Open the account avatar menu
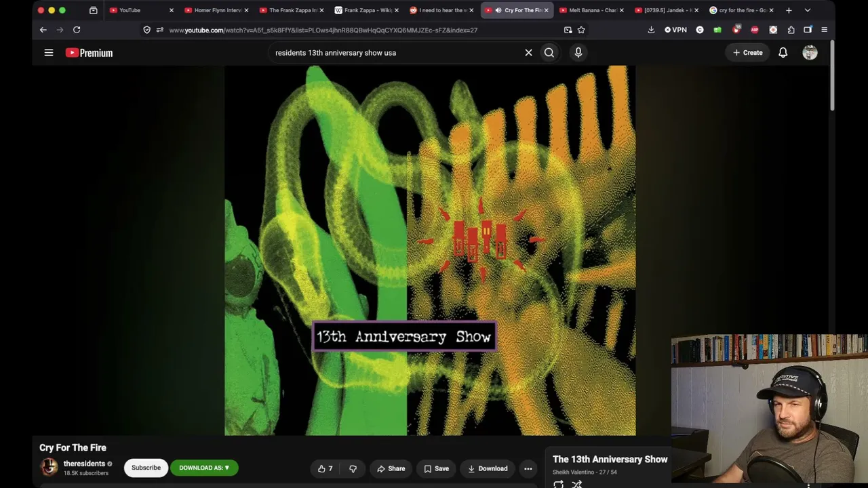868x488 pixels. [x=810, y=53]
